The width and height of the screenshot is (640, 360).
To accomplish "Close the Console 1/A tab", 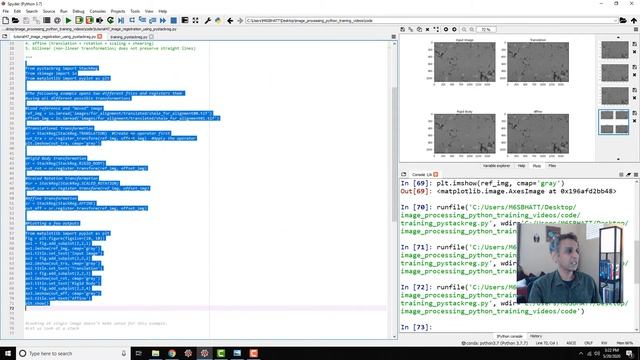I will (436, 174).
